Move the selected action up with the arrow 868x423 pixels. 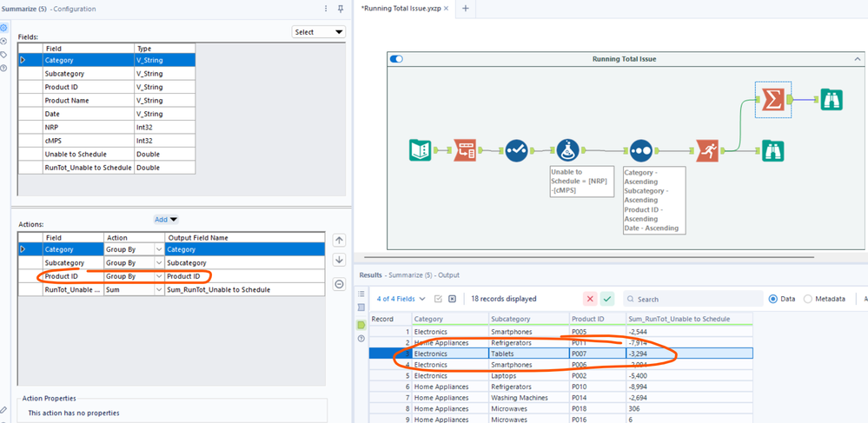tap(339, 241)
